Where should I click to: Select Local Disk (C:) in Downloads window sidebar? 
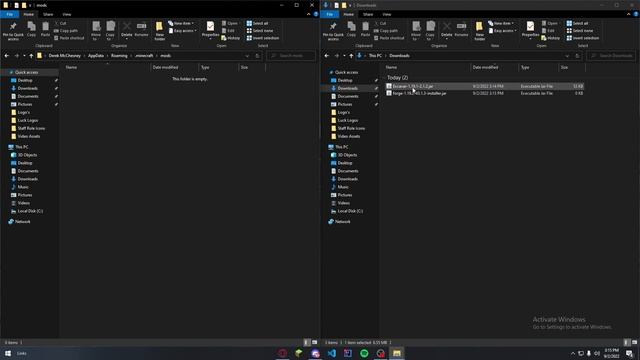(350, 211)
